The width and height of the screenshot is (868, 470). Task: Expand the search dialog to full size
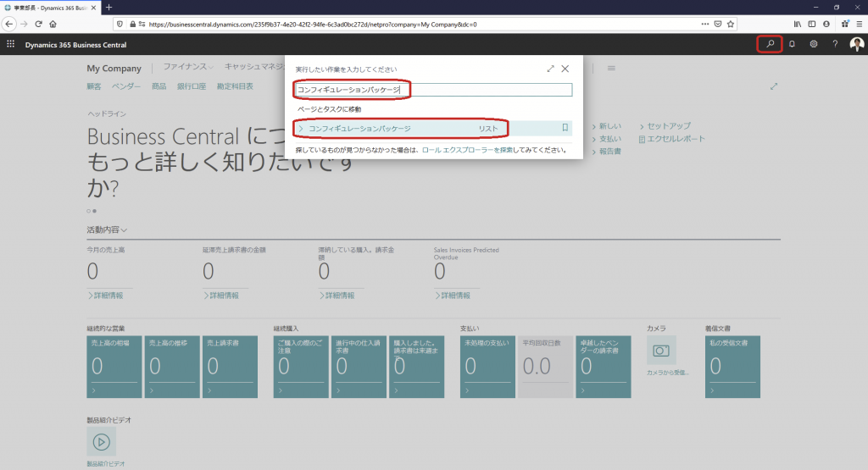click(x=550, y=69)
